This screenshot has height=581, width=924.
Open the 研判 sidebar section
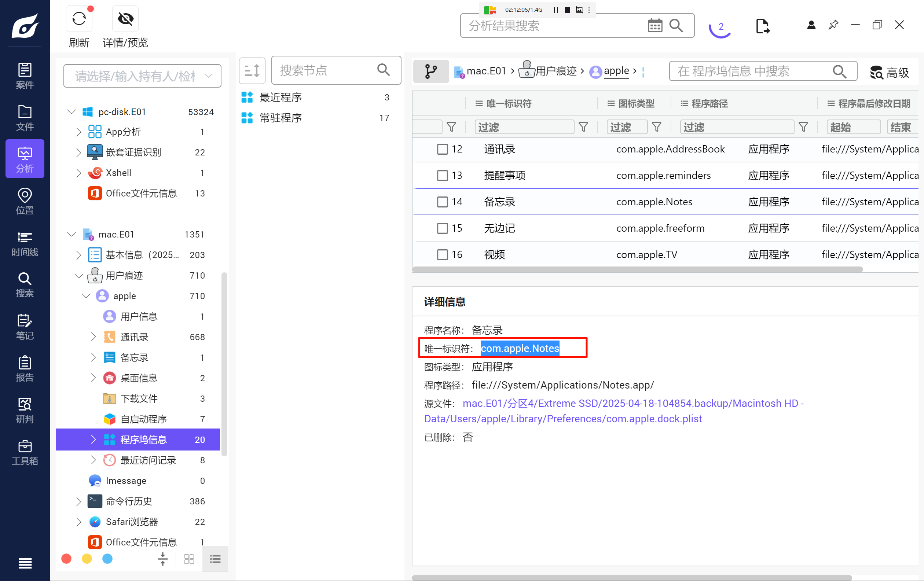click(x=25, y=410)
